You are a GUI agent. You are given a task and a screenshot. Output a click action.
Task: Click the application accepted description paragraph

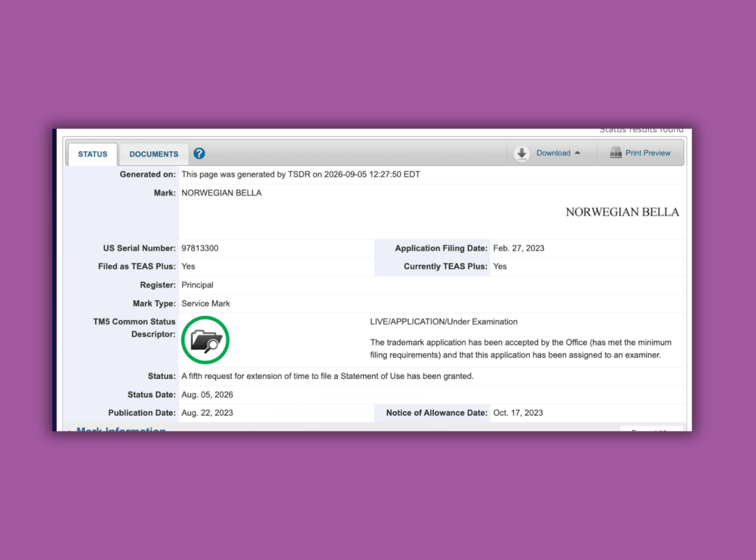pyautogui.click(x=521, y=349)
